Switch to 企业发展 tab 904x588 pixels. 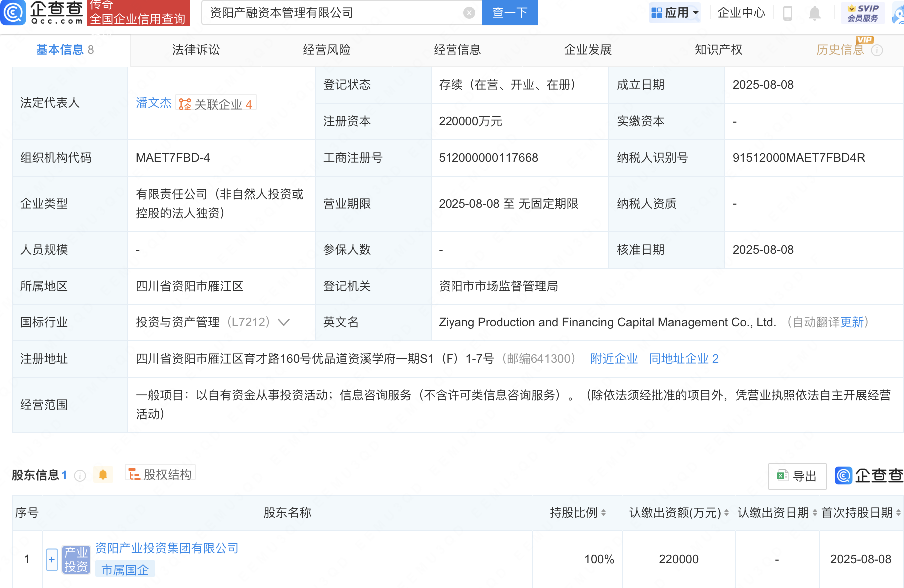click(588, 50)
